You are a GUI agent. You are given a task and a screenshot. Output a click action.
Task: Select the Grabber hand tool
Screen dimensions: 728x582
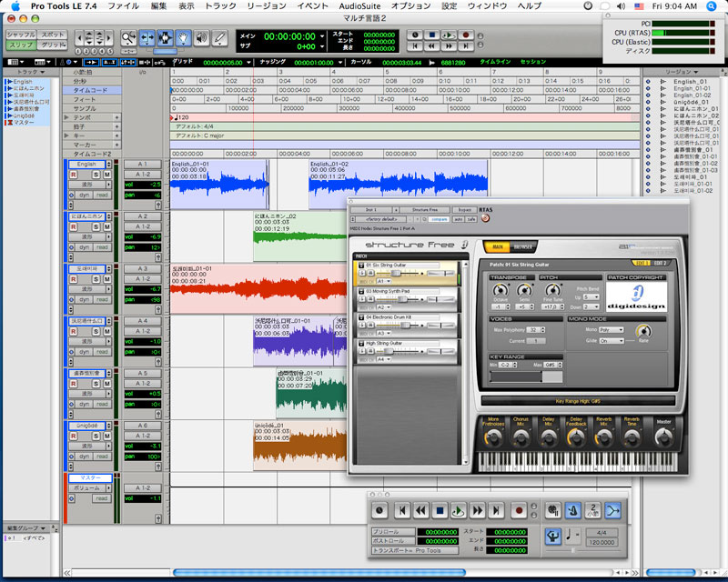click(182, 38)
